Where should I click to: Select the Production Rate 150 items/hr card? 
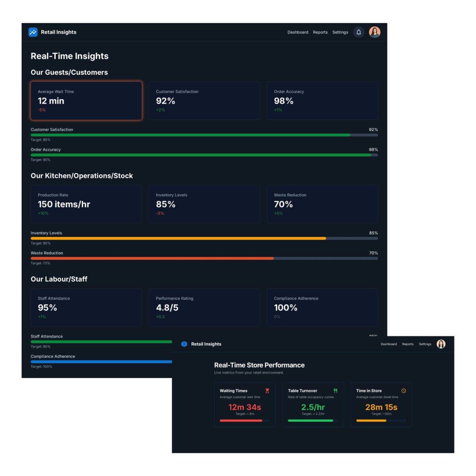point(86,204)
